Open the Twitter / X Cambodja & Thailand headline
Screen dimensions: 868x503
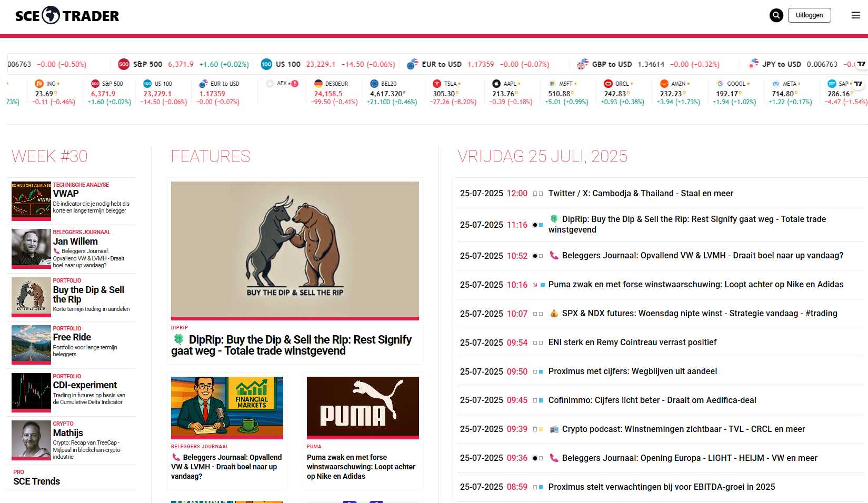(x=641, y=194)
